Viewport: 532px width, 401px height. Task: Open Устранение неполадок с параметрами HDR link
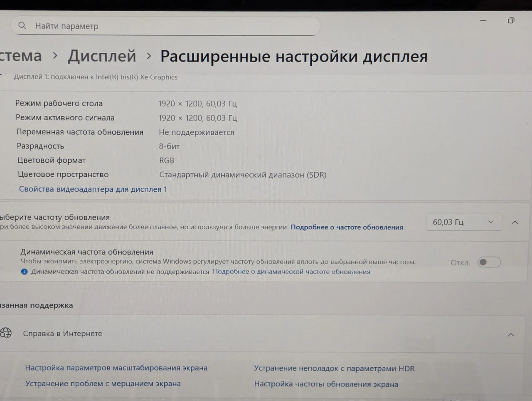point(334,368)
